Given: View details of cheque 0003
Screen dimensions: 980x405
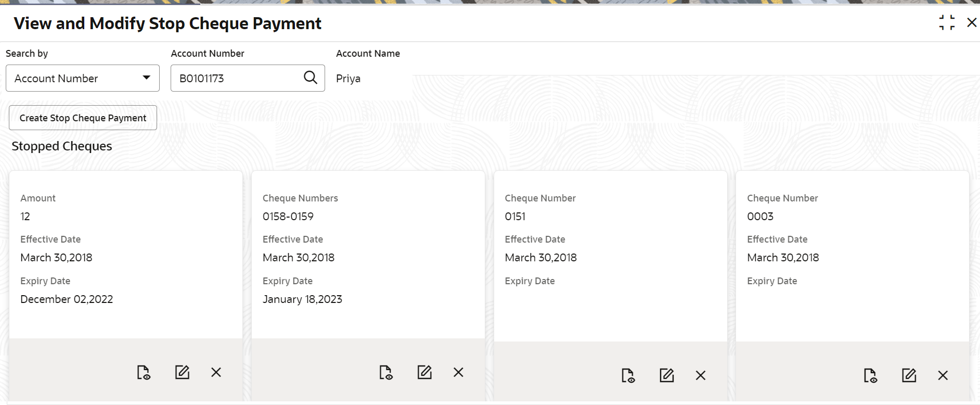Looking at the screenshot, I should pyautogui.click(x=870, y=376).
